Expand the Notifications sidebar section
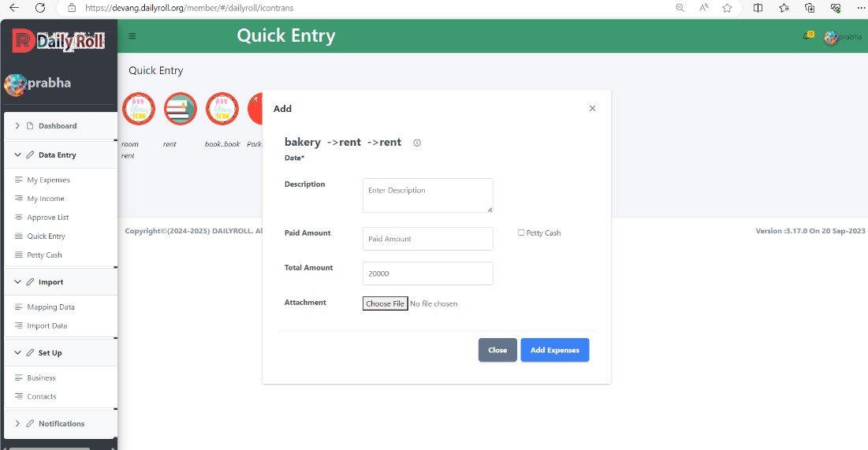This screenshot has height=450, width=868. [x=61, y=423]
